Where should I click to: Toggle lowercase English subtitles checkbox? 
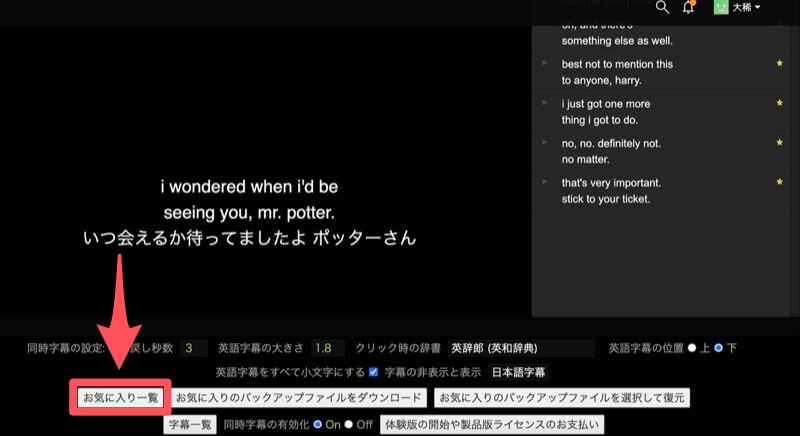click(374, 372)
